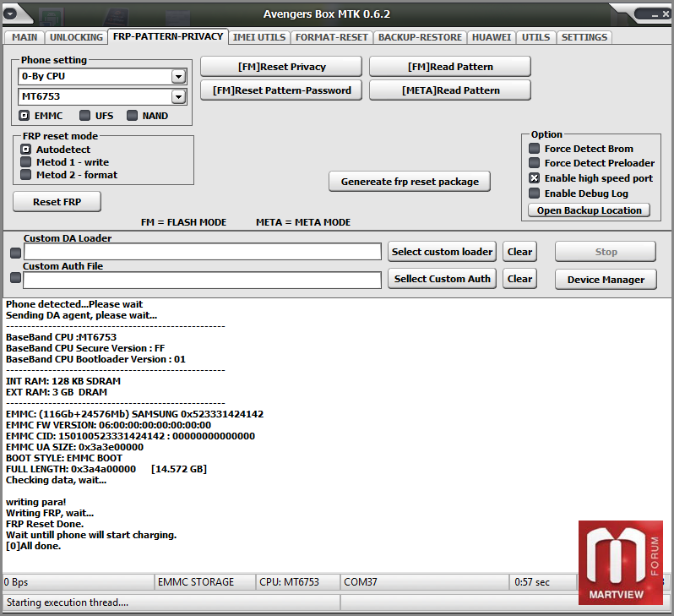Open the round menu icon in title bar

[x=10, y=14]
